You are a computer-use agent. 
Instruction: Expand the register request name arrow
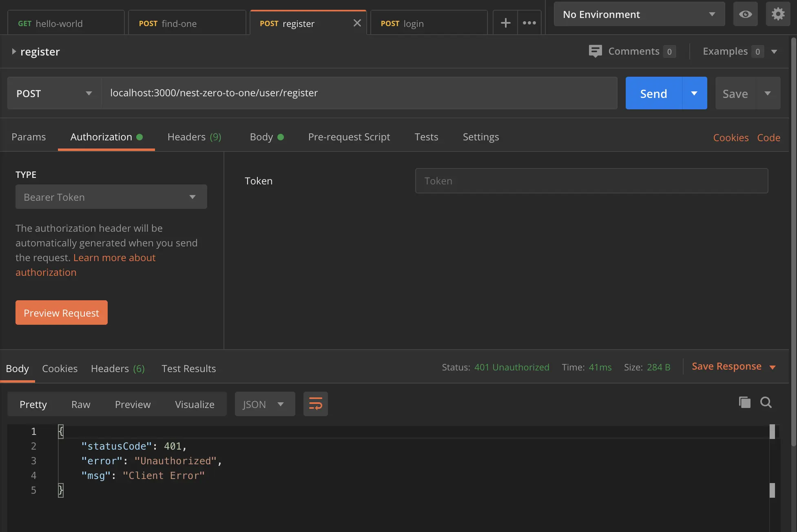point(14,51)
